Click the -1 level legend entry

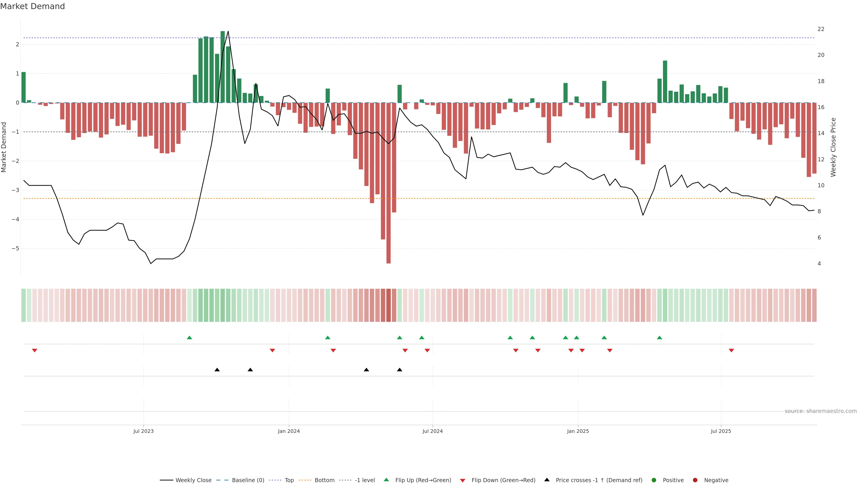pyautogui.click(x=365, y=480)
